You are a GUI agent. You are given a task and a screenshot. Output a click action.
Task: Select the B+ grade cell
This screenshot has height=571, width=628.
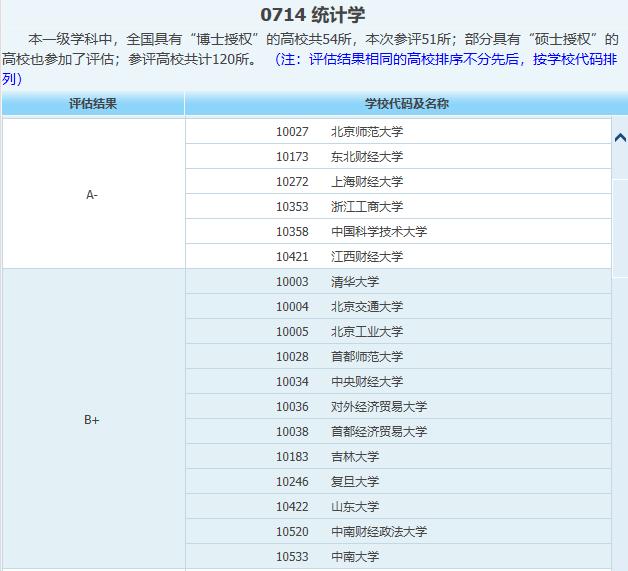(93, 419)
